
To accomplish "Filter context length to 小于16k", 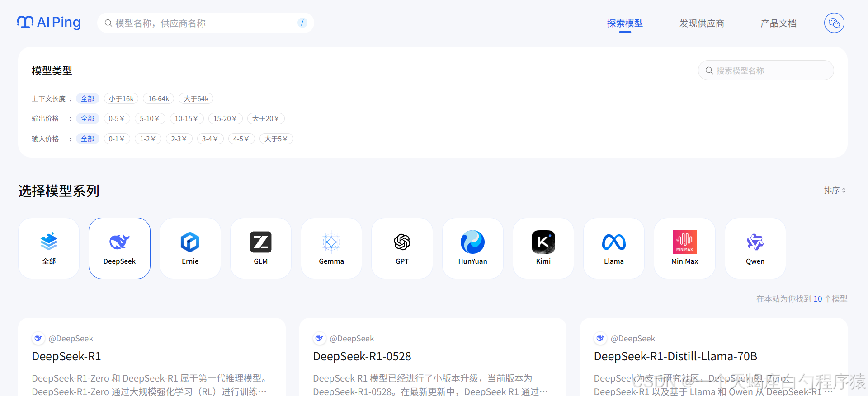I will click(121, 98).
